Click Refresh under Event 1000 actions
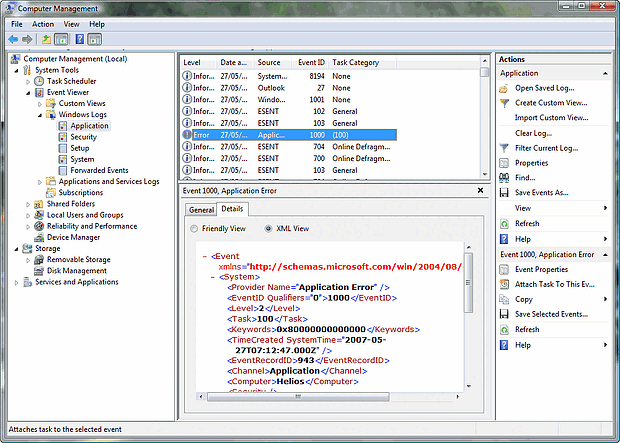 pos(527,329)
